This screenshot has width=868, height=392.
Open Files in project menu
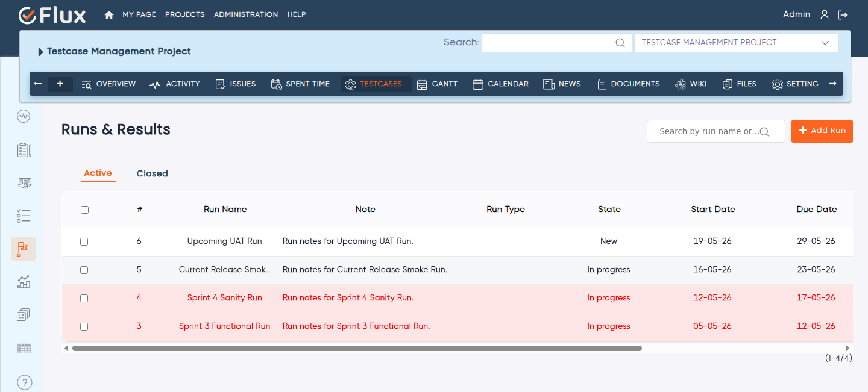tap(739, 84)
